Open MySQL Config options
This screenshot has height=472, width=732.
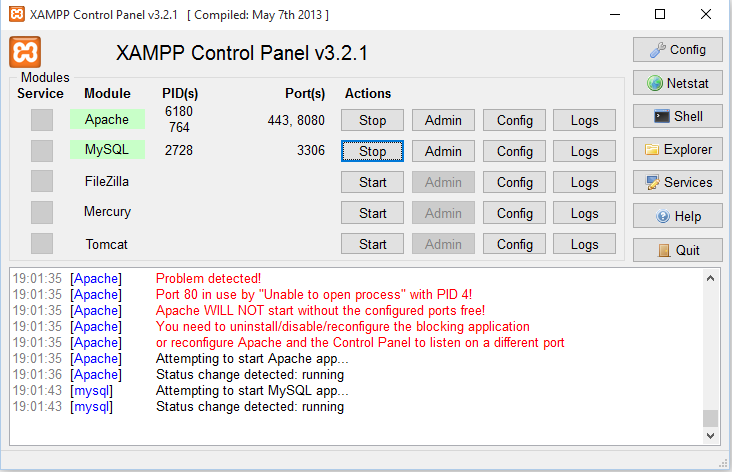(x=514, y=151)
